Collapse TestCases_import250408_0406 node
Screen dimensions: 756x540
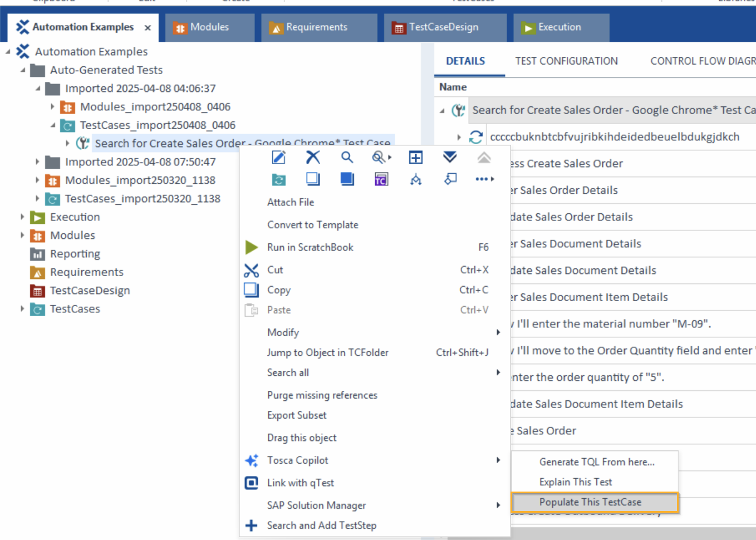click(x=53, y=125)
